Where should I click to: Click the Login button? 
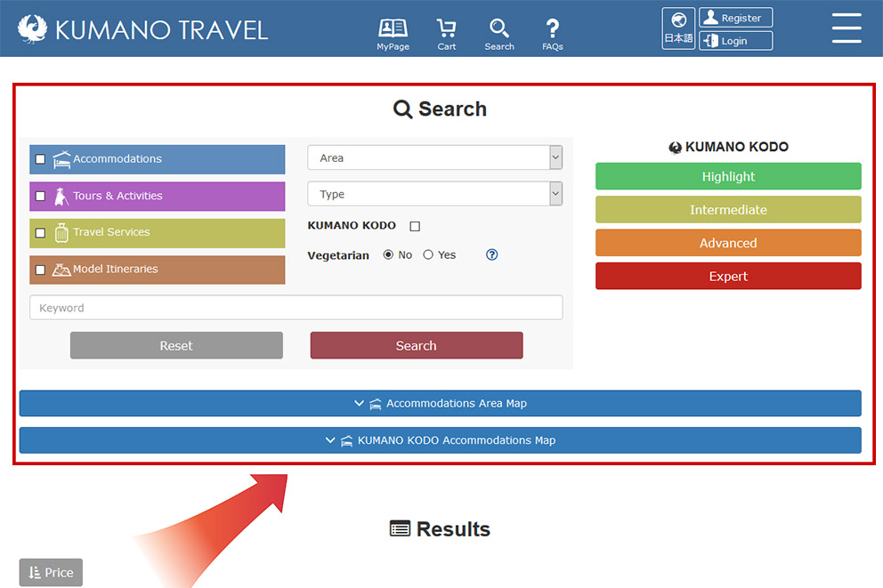tap(735, 41)
